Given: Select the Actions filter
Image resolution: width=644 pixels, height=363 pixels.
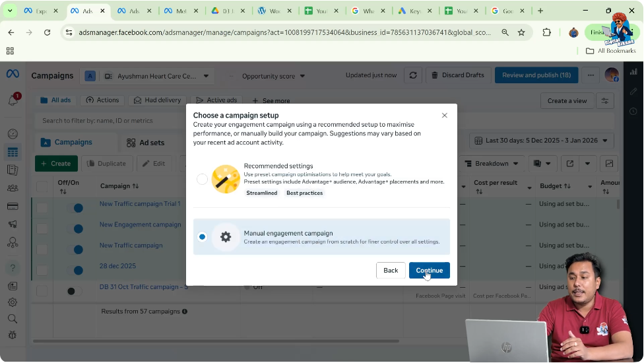Looking at the screenshot, I should pyautogui.click(x=102, y=100).
